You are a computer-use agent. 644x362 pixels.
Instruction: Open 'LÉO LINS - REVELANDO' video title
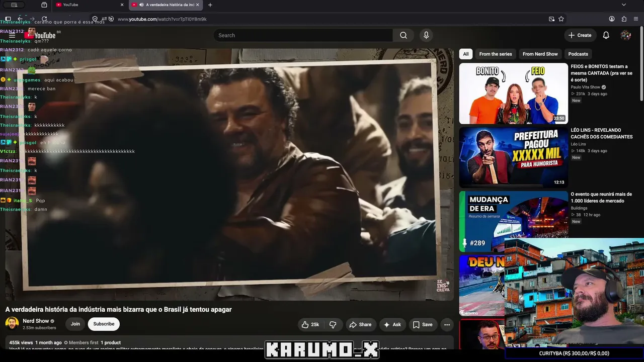click(x=602, y=133)
